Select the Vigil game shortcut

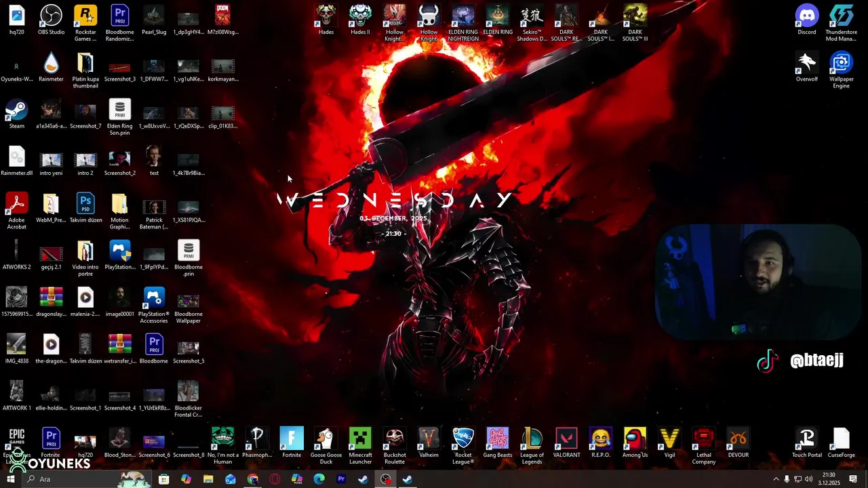tap(669, 443)
